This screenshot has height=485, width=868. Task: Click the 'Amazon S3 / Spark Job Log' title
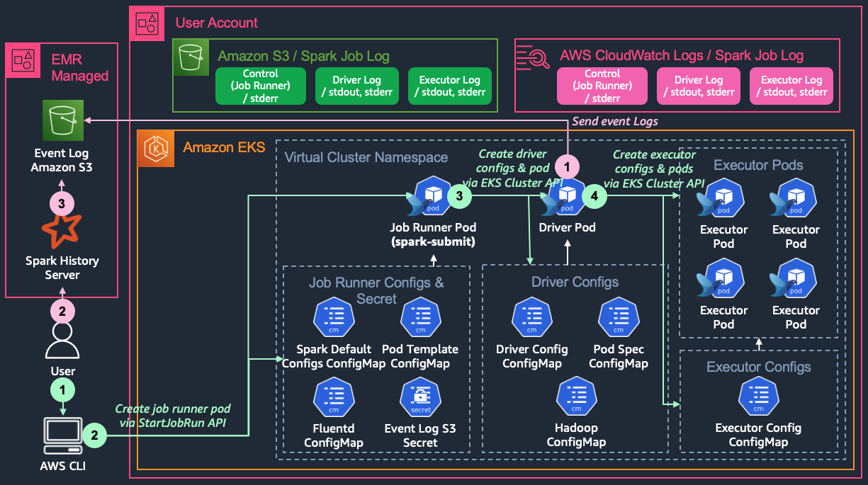click(x=304, y=56)
